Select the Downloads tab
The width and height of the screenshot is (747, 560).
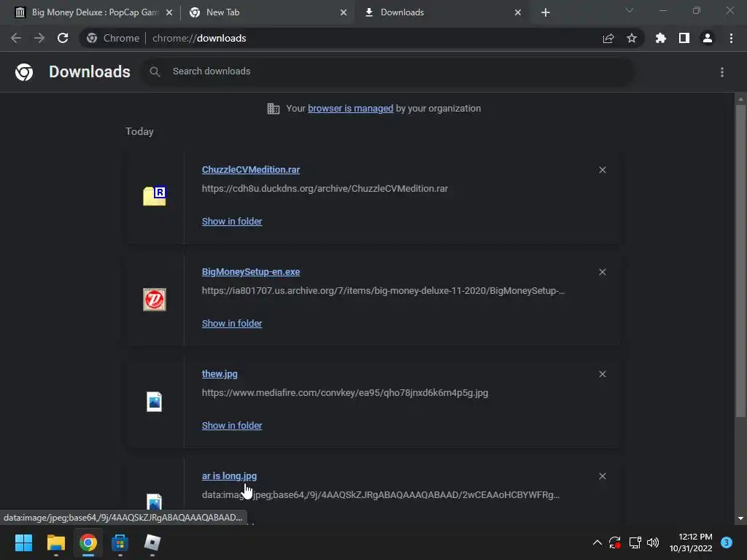tap(441, 12)
